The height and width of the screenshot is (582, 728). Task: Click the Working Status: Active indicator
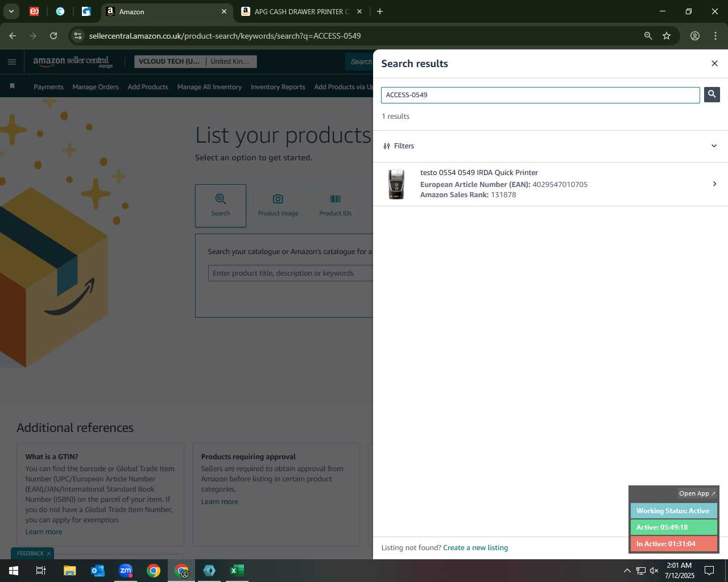[673, 511]
